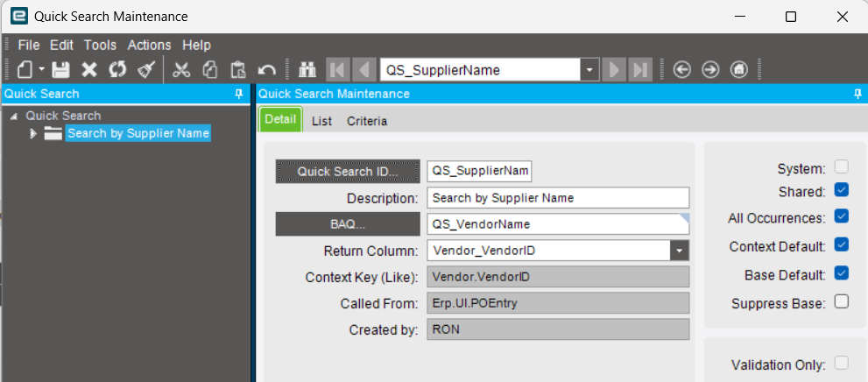The width and height of the screenshot is (868, 382).
Task: Click the QS_SupplierName toolbar text box
Action: click(480, 70)
